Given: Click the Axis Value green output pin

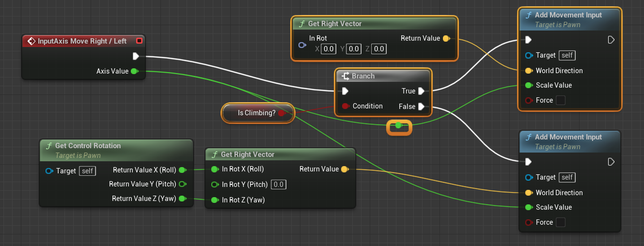Looking at the screenshot, I should click(134, 71).
